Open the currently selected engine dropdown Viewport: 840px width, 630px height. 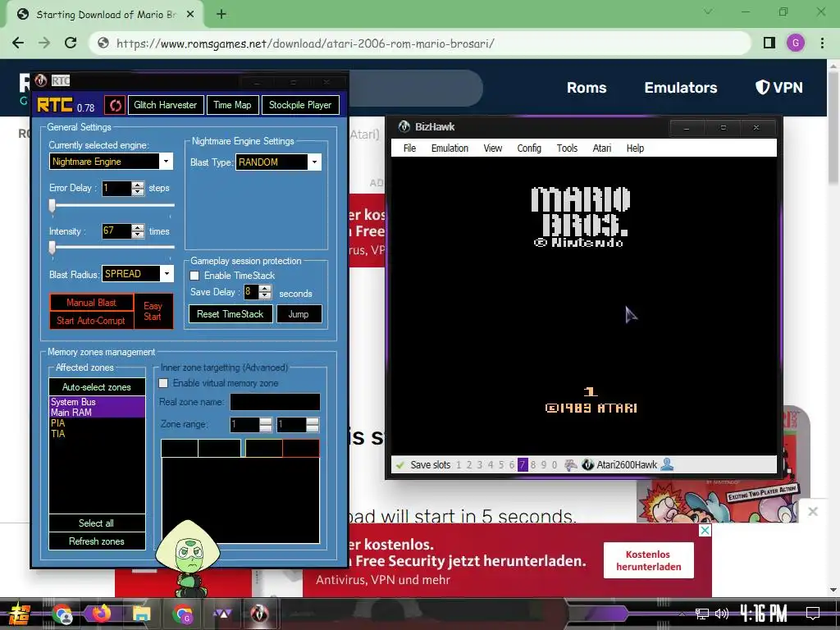click(x=166, y=162)
